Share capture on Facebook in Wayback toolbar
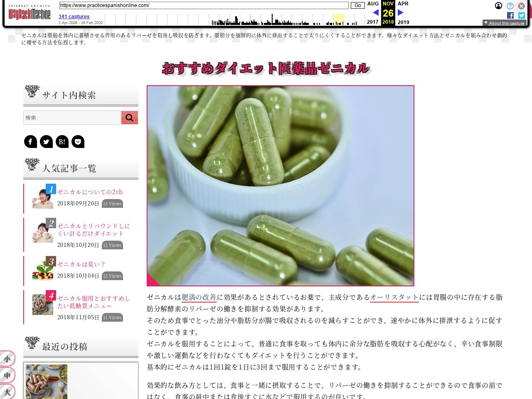Image resolution: width=532 pixels, height=399 pixels. 510,15
